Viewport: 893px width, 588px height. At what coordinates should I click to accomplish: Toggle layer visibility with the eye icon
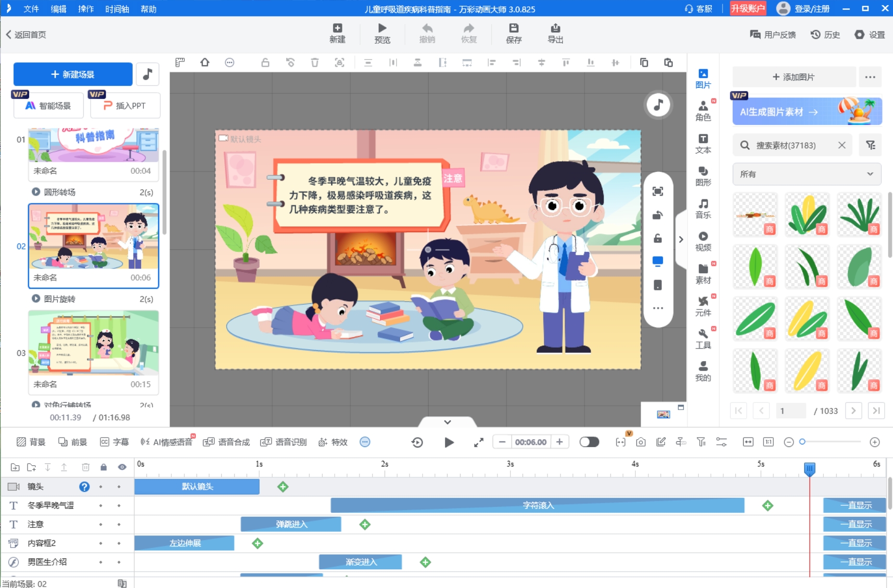(122, 467)
